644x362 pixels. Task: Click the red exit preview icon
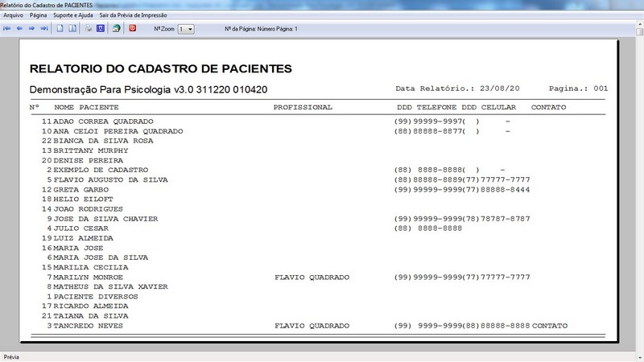[133, 29]
